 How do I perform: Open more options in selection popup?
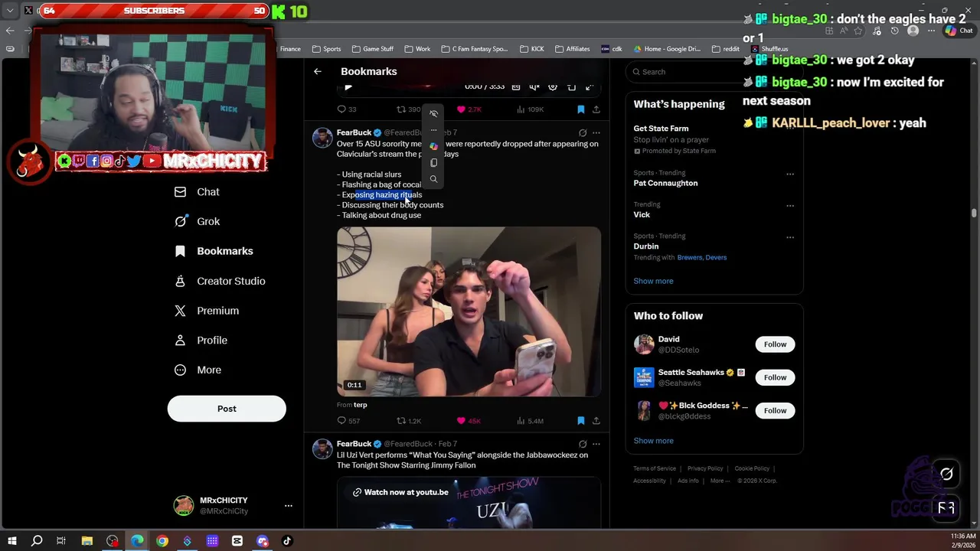pyautogui.click(x=433, y=130)
